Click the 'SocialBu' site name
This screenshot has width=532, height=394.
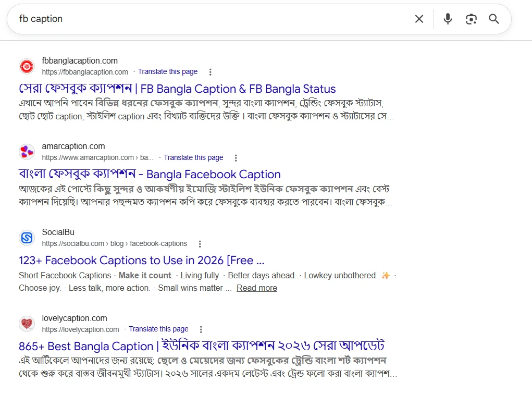(x=58, y=232)
